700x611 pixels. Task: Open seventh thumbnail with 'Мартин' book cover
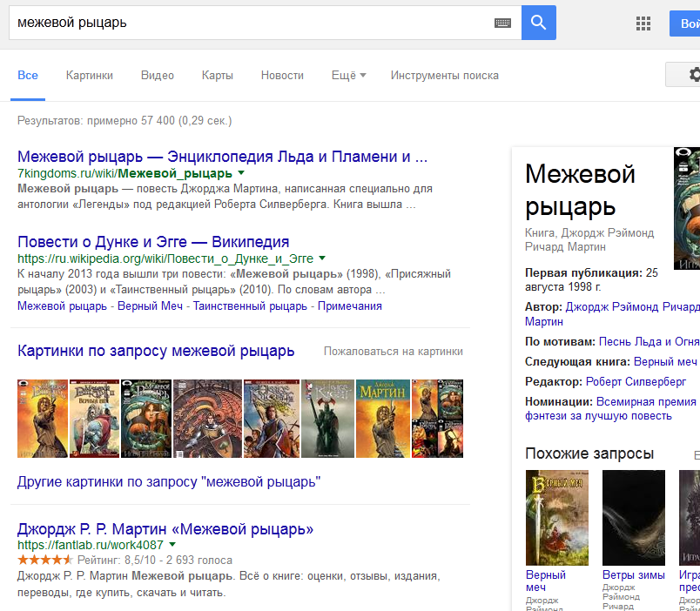(x=383, y=419)
